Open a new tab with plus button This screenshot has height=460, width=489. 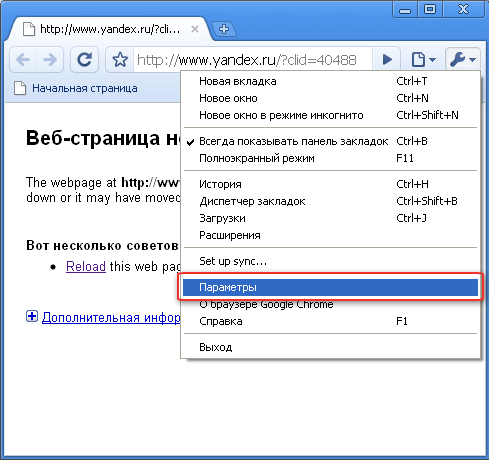click(224, 29)
